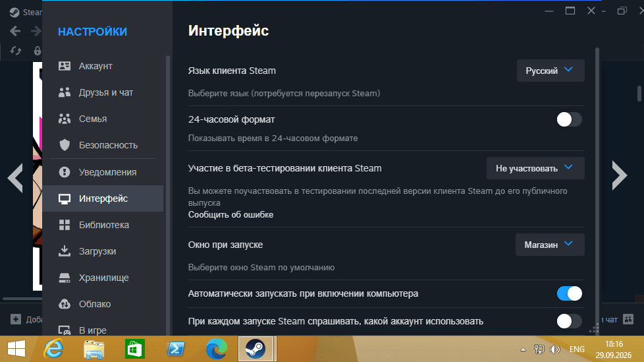Open the Library grid icon

[65, 225]
